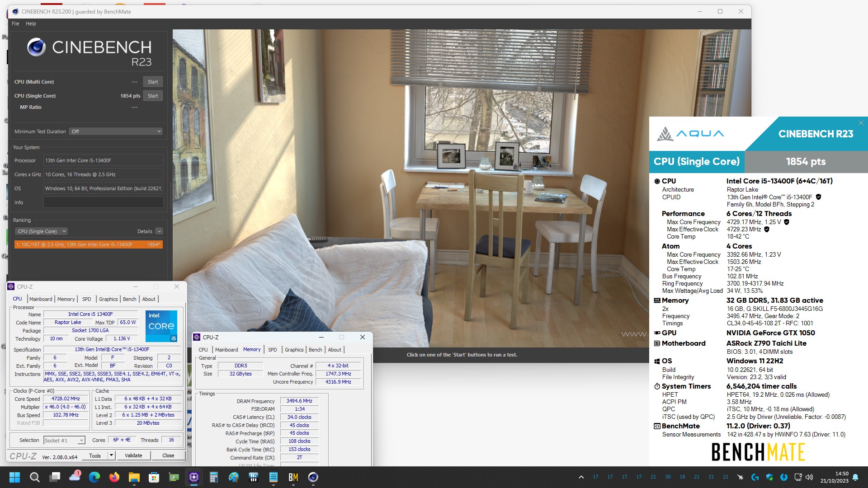Click Cinebench logo icon in sidebar
This screenshot has height=488, width=868.
[36, 47]
